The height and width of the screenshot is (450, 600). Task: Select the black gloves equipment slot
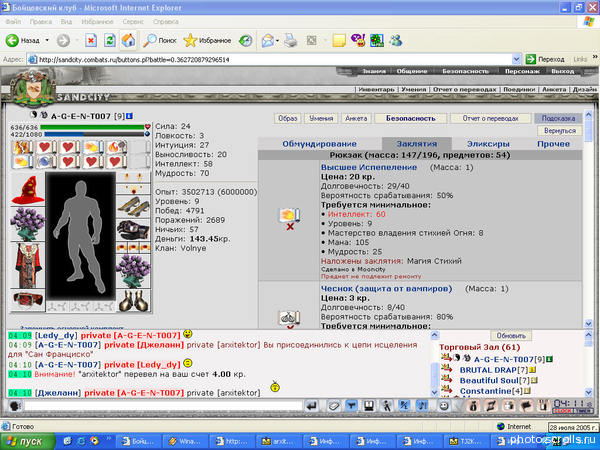coord(133,230)
